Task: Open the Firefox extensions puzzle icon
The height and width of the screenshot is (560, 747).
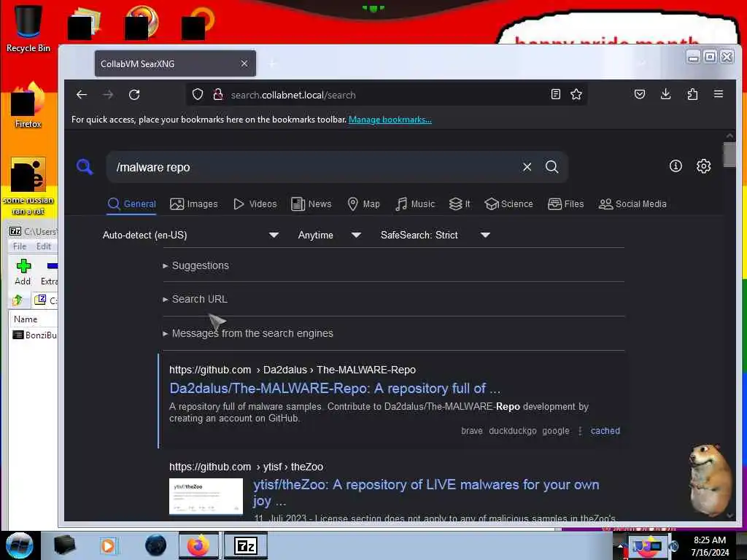Action: click(692, 94)
